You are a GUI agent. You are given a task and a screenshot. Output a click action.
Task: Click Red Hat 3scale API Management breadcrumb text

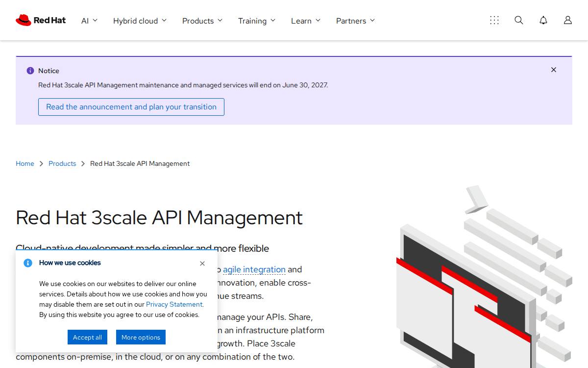click(140, 163)
